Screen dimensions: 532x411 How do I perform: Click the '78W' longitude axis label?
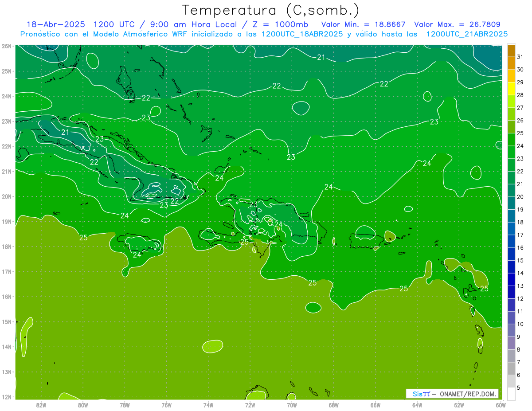coord(125,405)
